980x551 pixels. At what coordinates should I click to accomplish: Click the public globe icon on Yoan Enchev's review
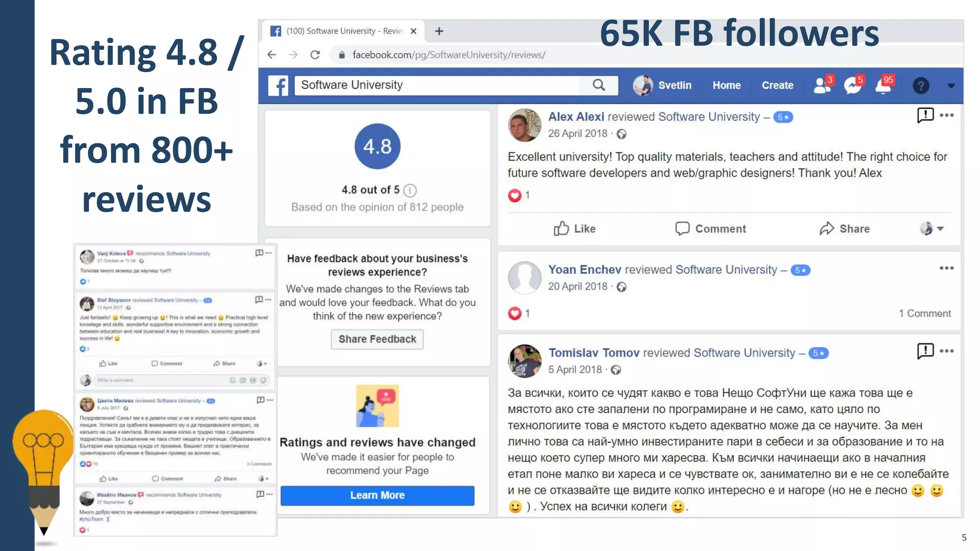click(x=621, y=287)
